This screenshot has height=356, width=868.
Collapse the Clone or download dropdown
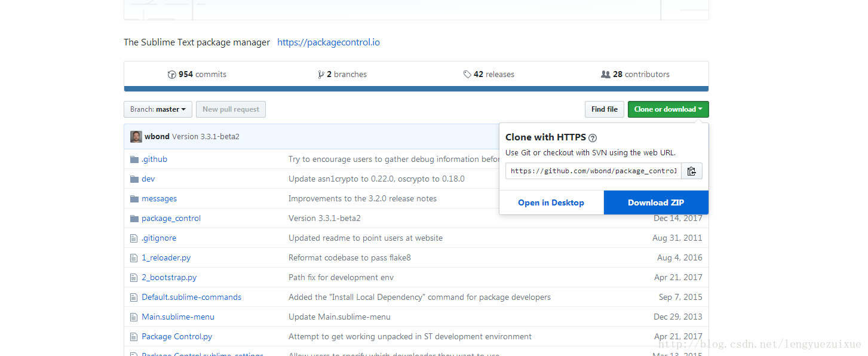(668, 109)
